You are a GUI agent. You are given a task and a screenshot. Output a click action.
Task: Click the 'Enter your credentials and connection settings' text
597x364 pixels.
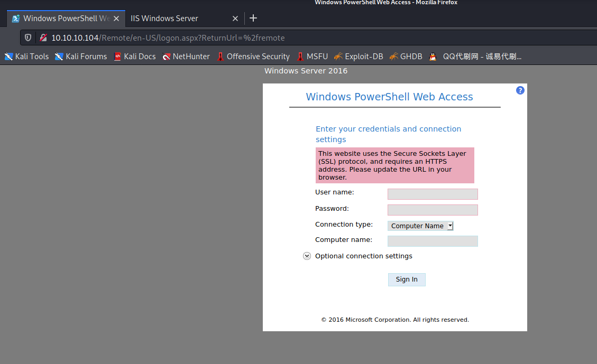click(388, 134)
